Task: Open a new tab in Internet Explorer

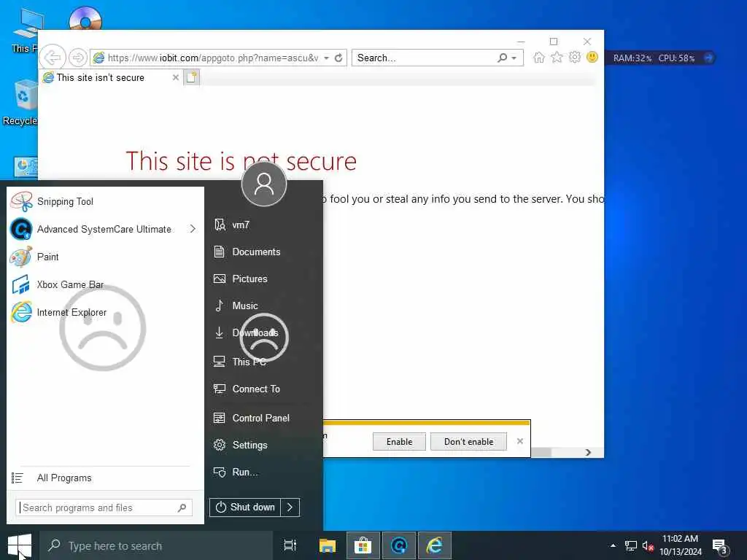Action: coord(192,77)
